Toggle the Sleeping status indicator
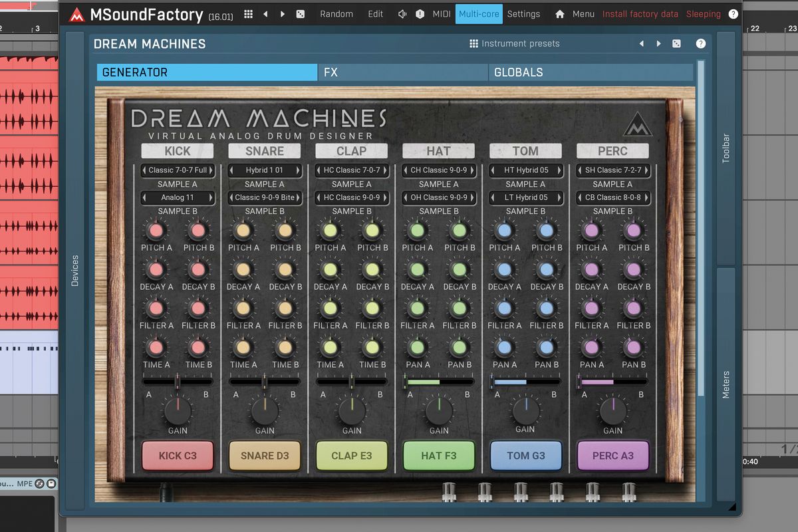 click(x=703, y=13)
